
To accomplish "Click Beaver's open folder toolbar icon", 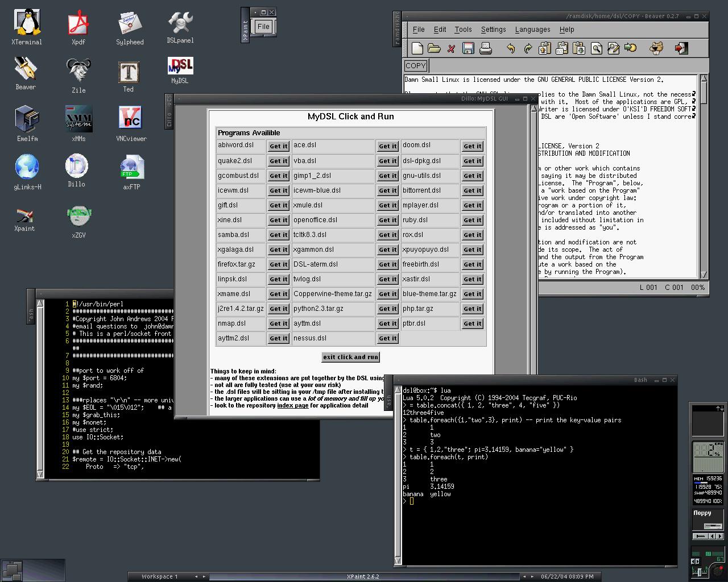I will pyautogui.click(x=434, y=48).
